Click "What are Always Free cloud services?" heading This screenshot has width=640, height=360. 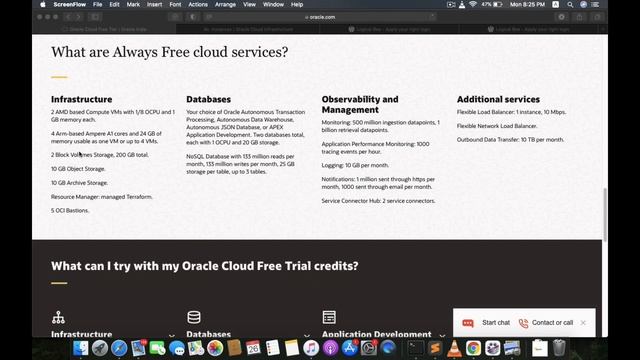(169, 52)
